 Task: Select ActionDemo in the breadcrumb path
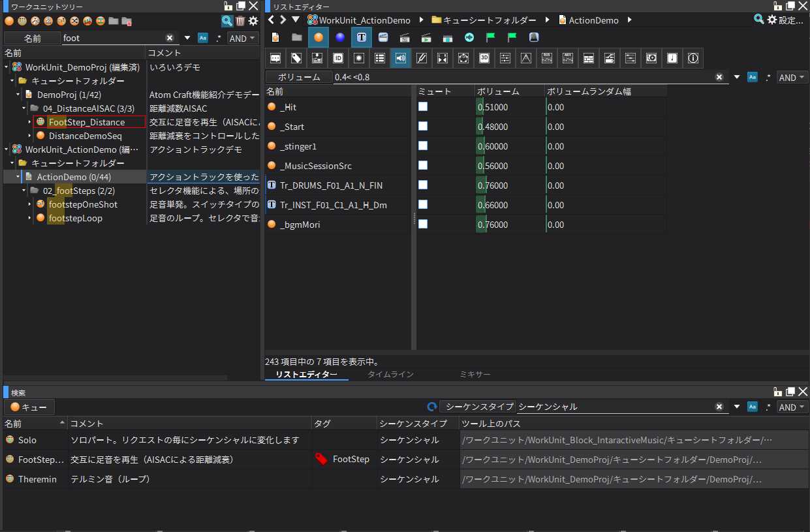[x=588, y=20]
